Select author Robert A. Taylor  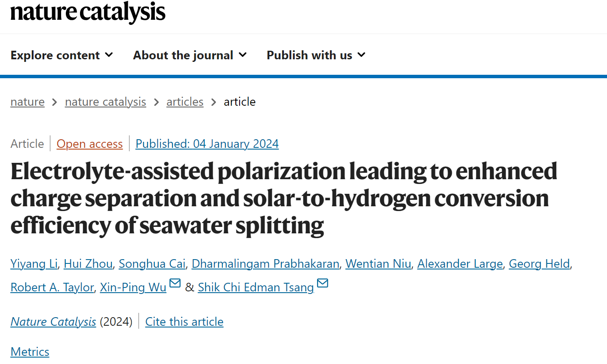pyautogui.click(x=52, y=287)
